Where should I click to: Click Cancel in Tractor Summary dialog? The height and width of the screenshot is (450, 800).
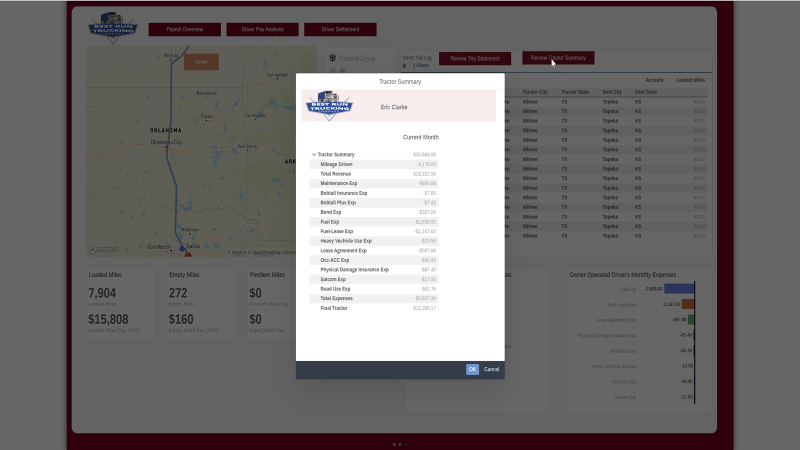pyautogui.click(x=491, y=369)
